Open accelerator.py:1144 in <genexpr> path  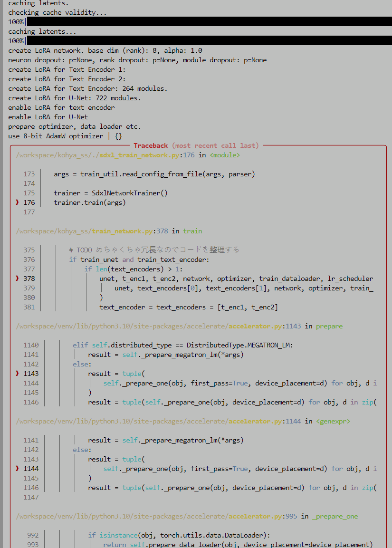158,421
